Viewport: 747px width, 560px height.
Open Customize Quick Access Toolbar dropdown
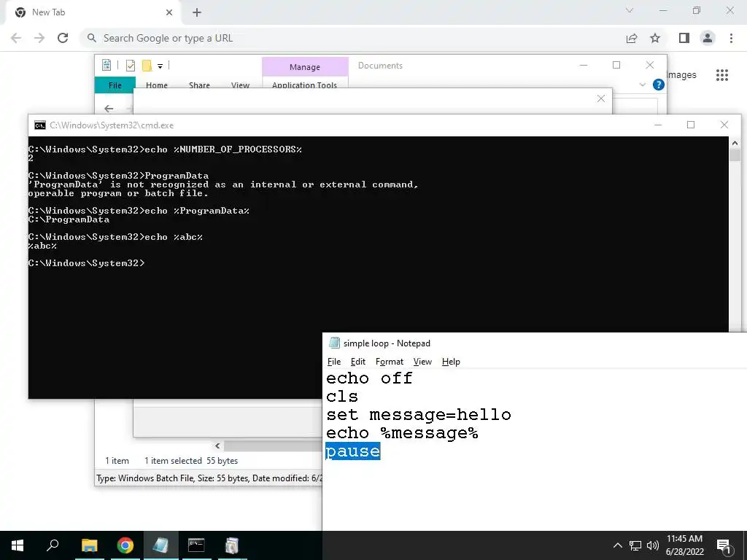click(160, 66)
